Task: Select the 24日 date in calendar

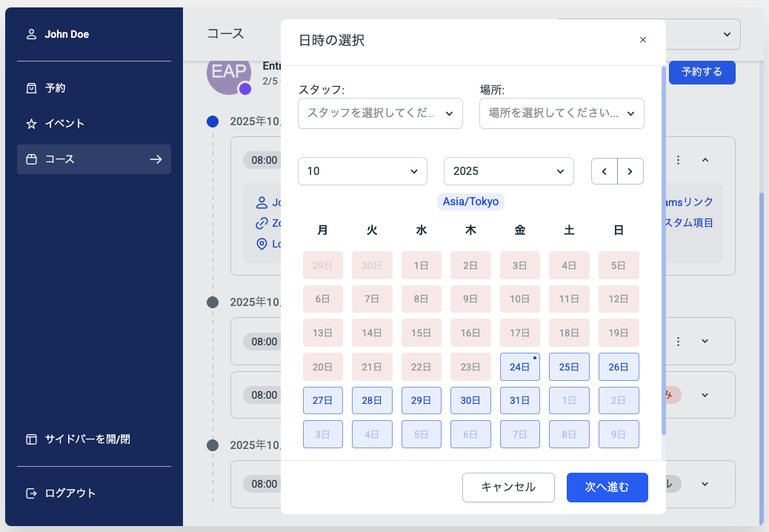Action: [x=520, y=367]
